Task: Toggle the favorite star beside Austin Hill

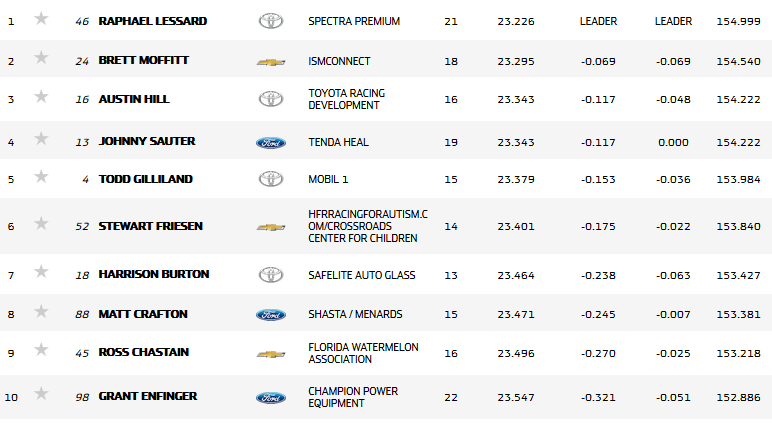Action: click(41, 97)
